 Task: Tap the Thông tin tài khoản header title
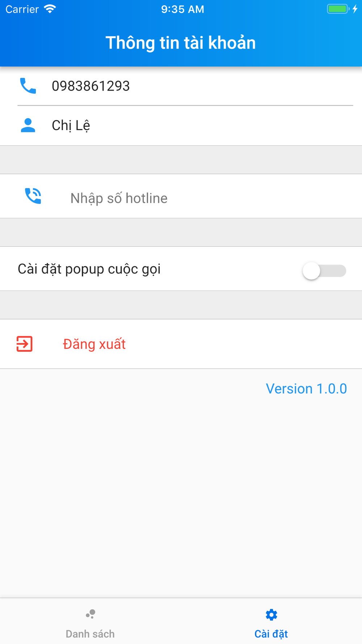[181, 43]
